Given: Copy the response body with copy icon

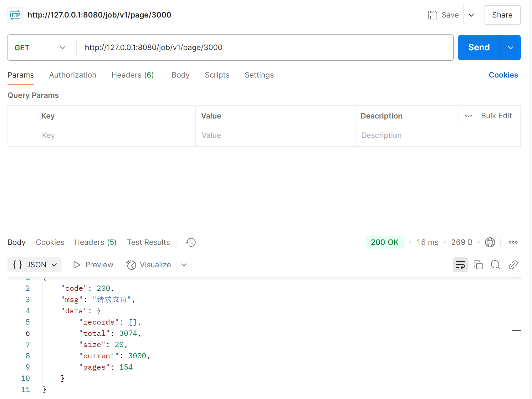Looking at the screenshot, I should click(x=478, y=265).
